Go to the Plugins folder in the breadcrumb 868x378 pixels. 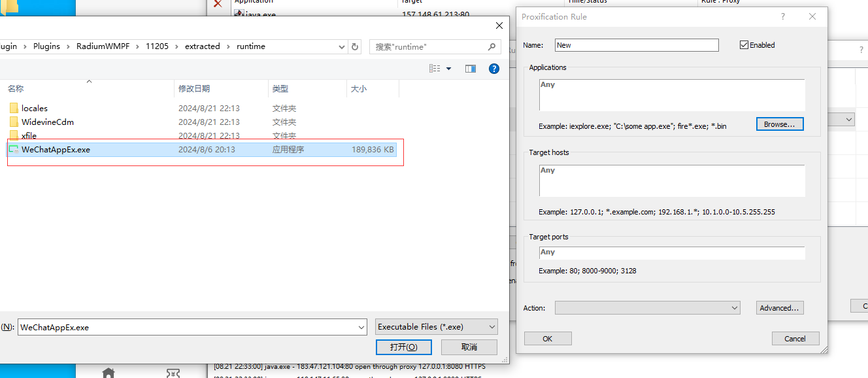46,46
